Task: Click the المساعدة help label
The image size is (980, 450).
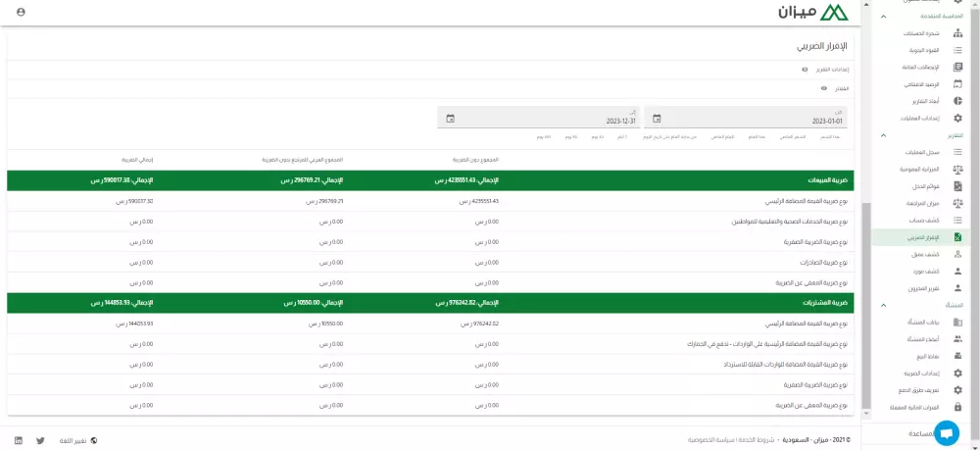Action: tap(920, 433)
